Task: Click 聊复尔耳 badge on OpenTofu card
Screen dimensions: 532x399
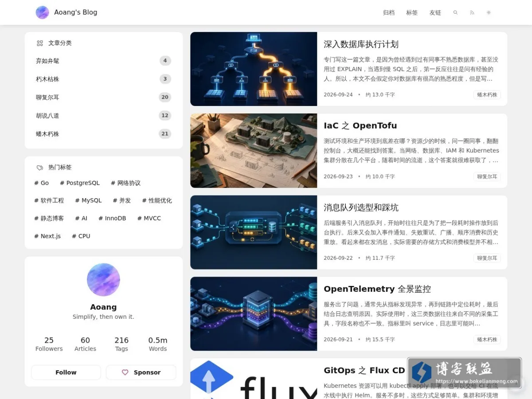Action: coord(487,176)
